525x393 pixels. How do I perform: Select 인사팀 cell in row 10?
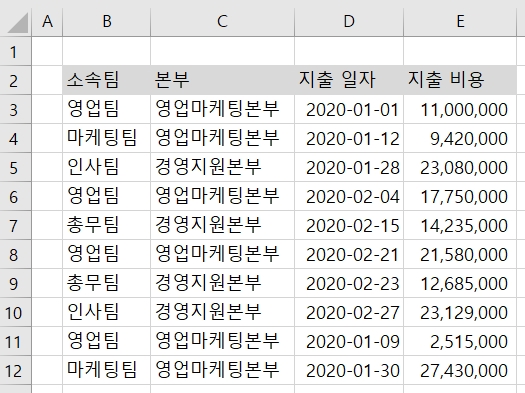click(106, 312)
